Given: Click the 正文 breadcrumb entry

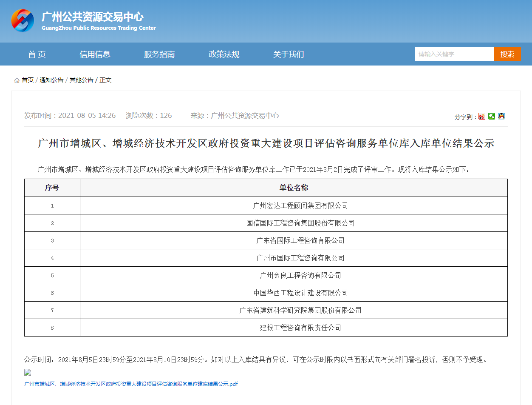Looking at the screenshot, I should [105, 80].
